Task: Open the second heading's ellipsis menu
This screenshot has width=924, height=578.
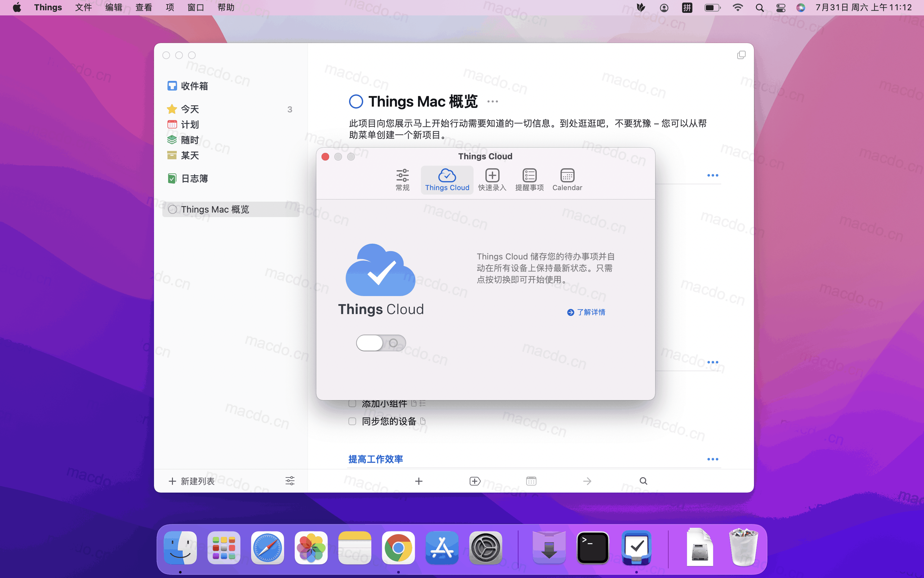Action: tap(713, 362)
